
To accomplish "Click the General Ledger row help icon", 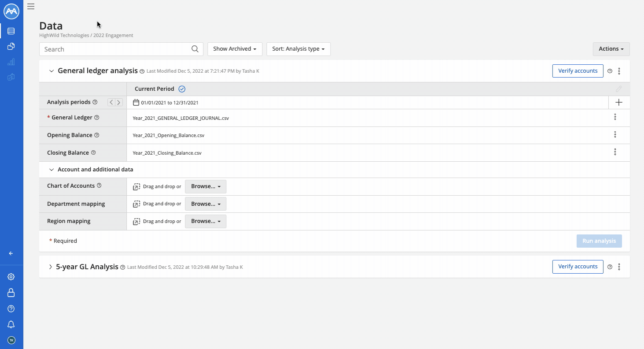I will pos(97,118).
